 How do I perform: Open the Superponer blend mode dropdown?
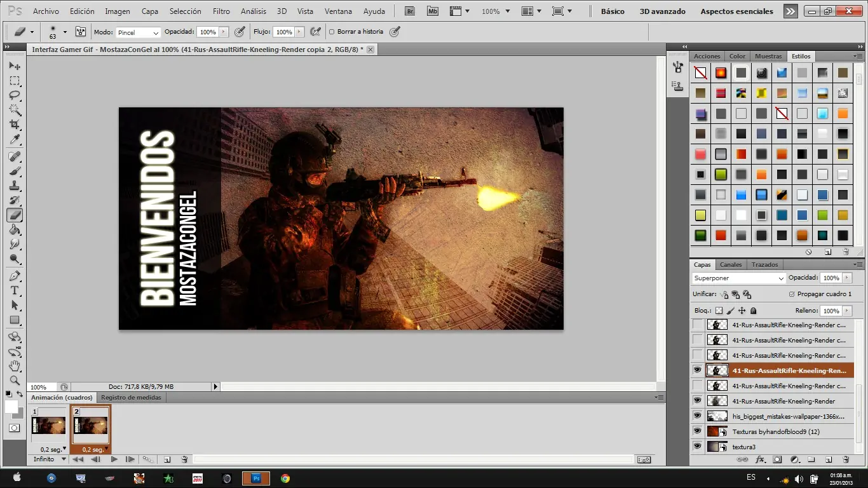click(x=739, y=278)
